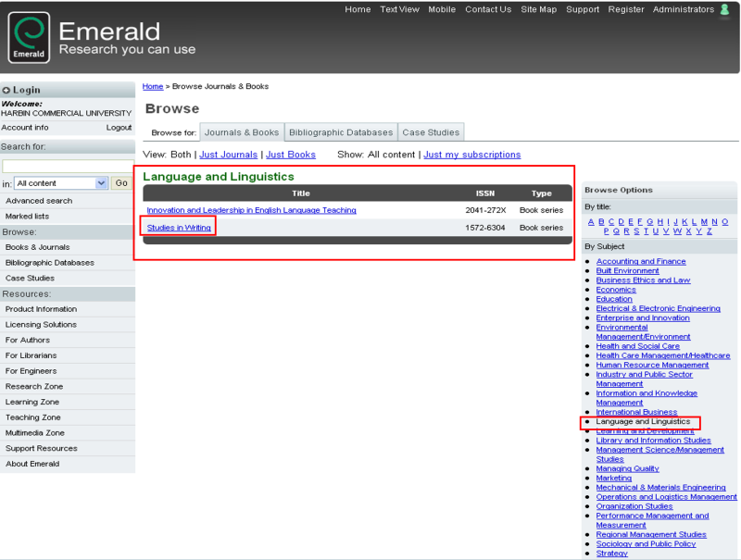
Task: Open the Studies in Writing book series
Action: pyautogui.click(x=179, y=228)
